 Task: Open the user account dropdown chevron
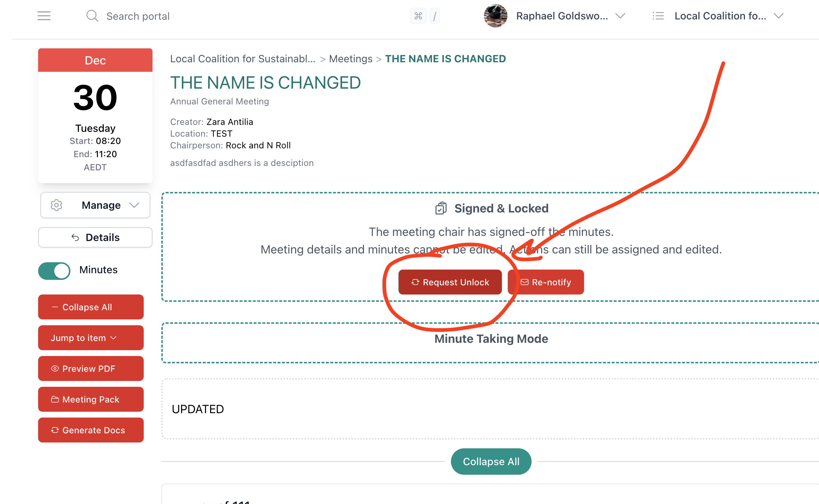[x=620, y=16]
